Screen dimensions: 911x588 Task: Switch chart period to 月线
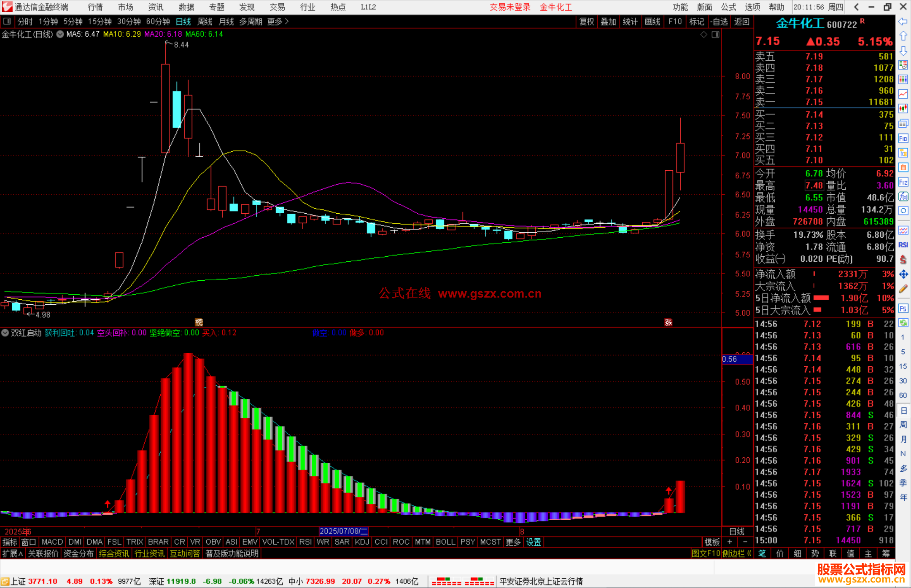[226, 21]
